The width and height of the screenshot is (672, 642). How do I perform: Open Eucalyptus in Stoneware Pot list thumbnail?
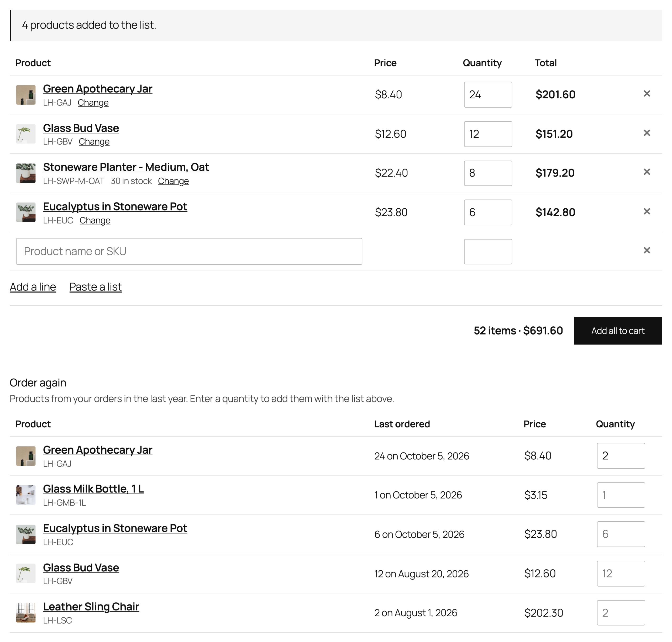(26, 212)
